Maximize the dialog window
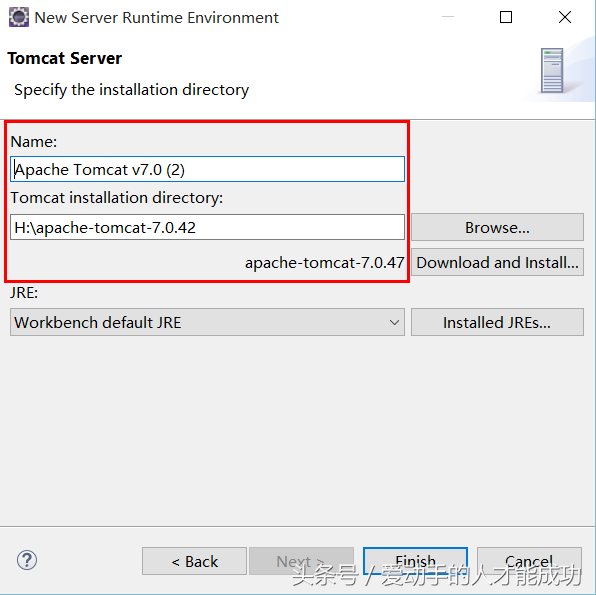Viewport: 596px width, 595px height. pyautogui.click(x=506, y=17)
